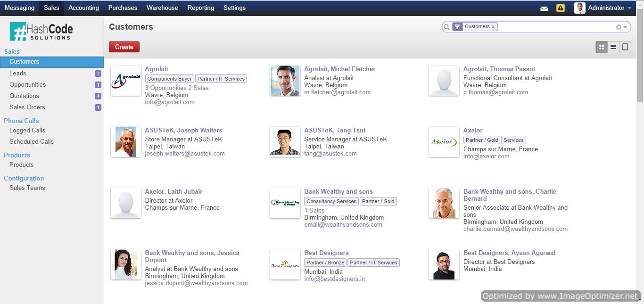Screen dimensions: 644x304
Task: Open the Best Designers logo thumbnail
Action: click(285, 264)
